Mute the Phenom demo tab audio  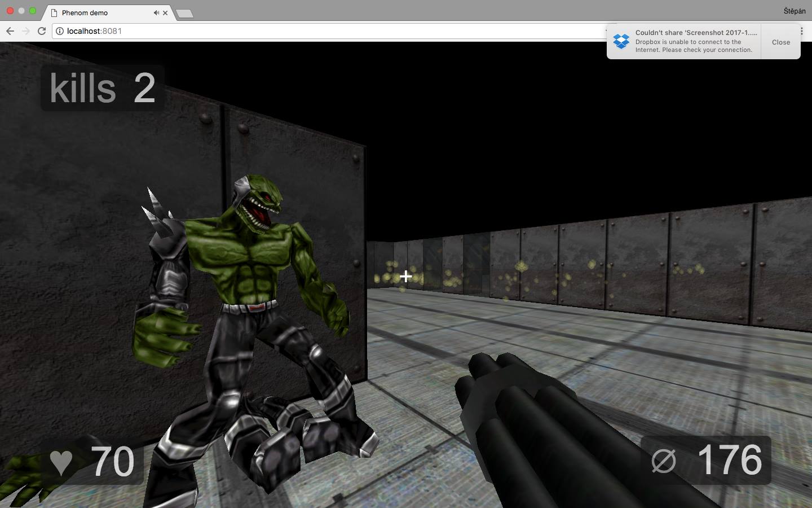[x=156, y=12]
